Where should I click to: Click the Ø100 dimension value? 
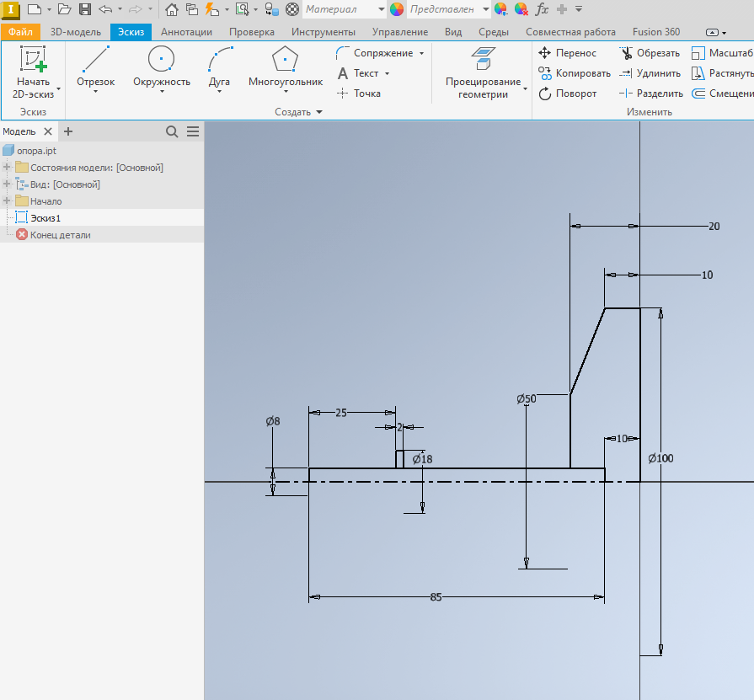[660, 458]
